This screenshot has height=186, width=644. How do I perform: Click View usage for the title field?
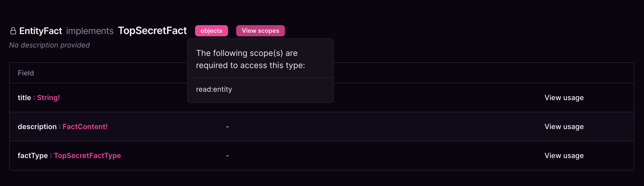coord(564,98)
